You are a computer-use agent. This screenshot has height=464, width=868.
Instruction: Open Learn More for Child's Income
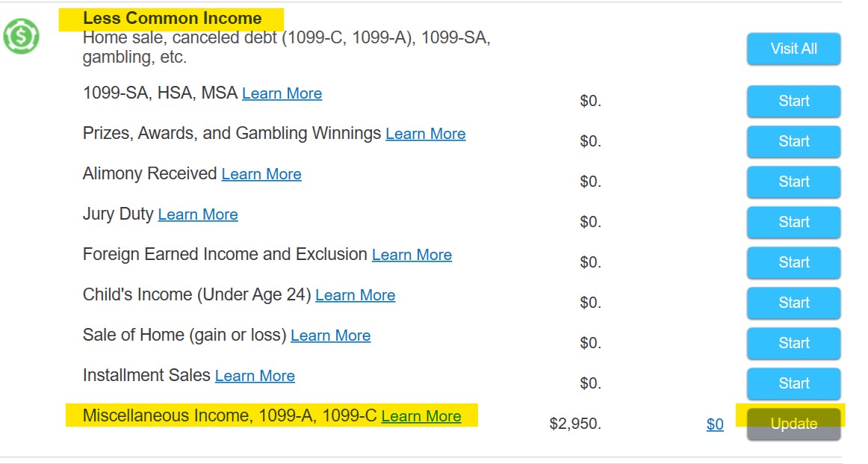coord(355,296)
